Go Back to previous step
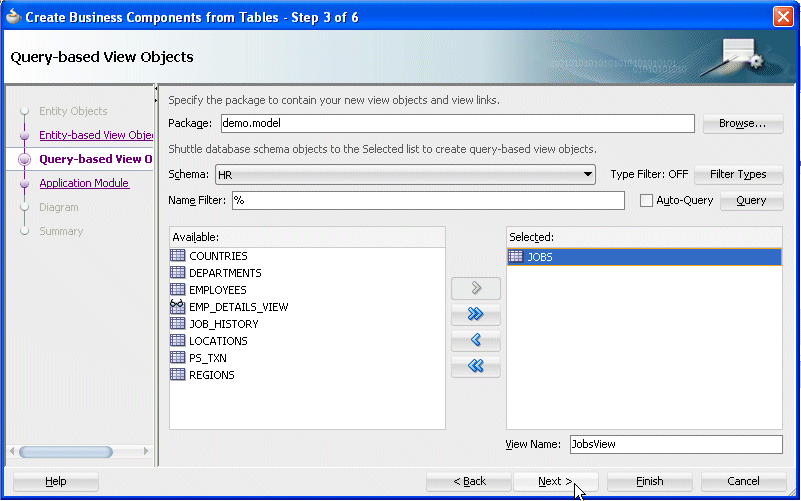Viewport: 801px width, 501px height. (x=469, y=481)
